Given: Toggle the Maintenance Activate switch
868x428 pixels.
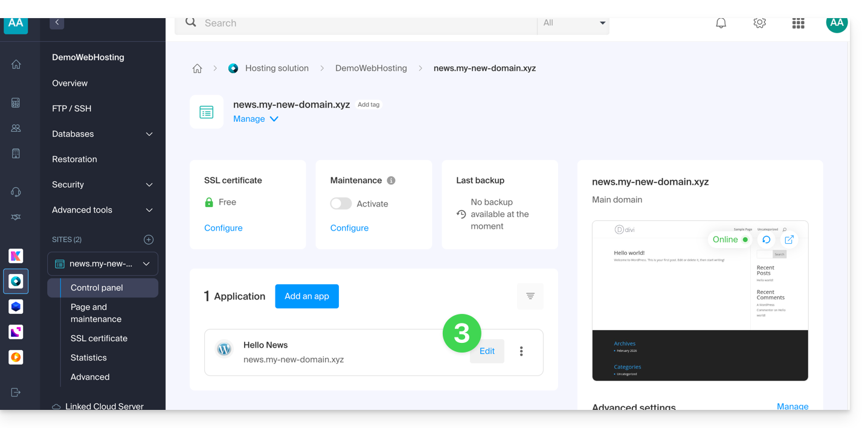Looking at the screenshot, I should 341,204.
